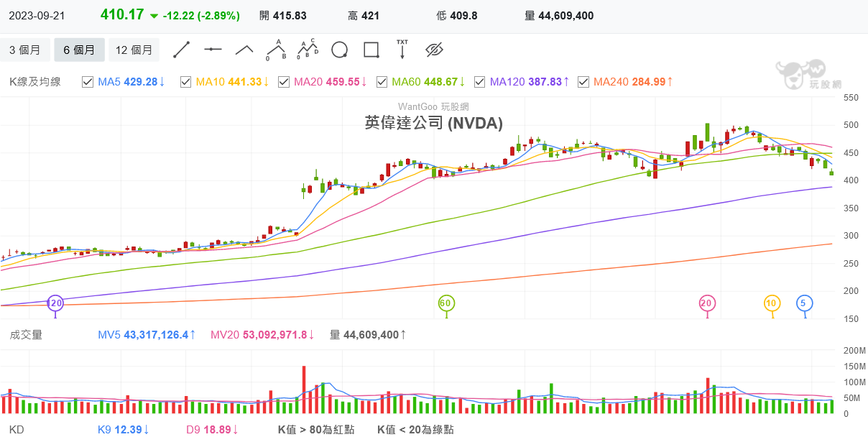Select the circle drawing tool
This screenshot has height=437, width=868.
pos(339,50)
